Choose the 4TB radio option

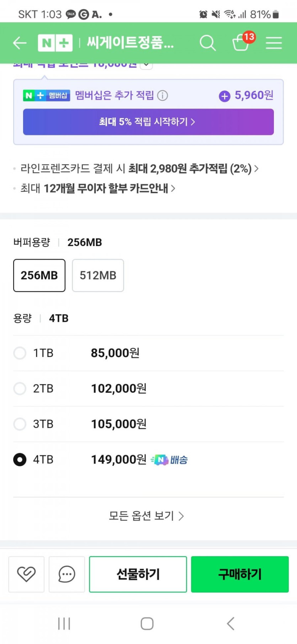tap(20, 460)
